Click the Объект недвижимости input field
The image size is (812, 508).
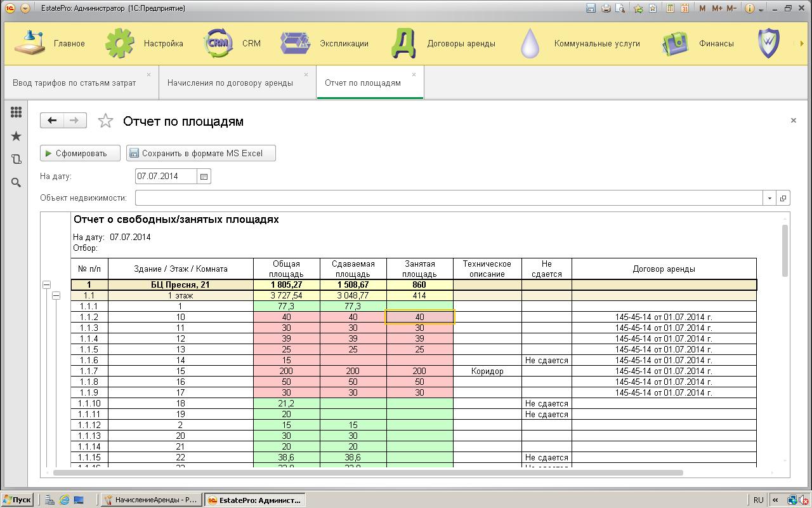point(449,198)
